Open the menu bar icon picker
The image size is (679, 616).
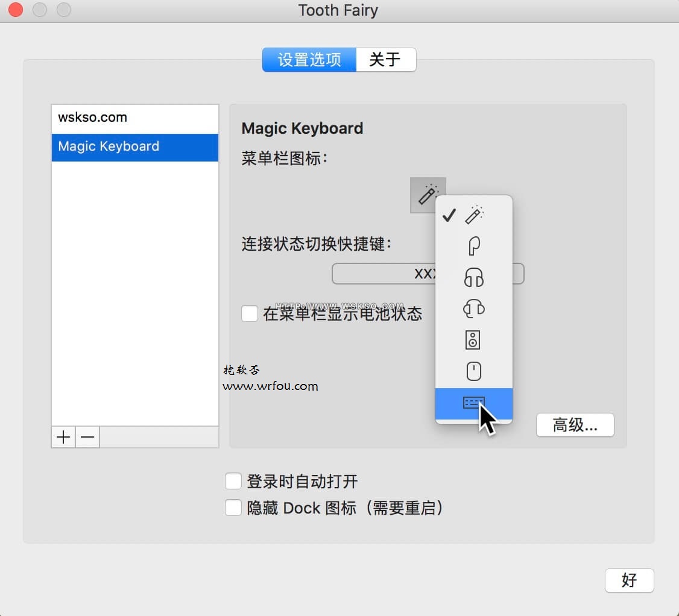click(428, 195)
